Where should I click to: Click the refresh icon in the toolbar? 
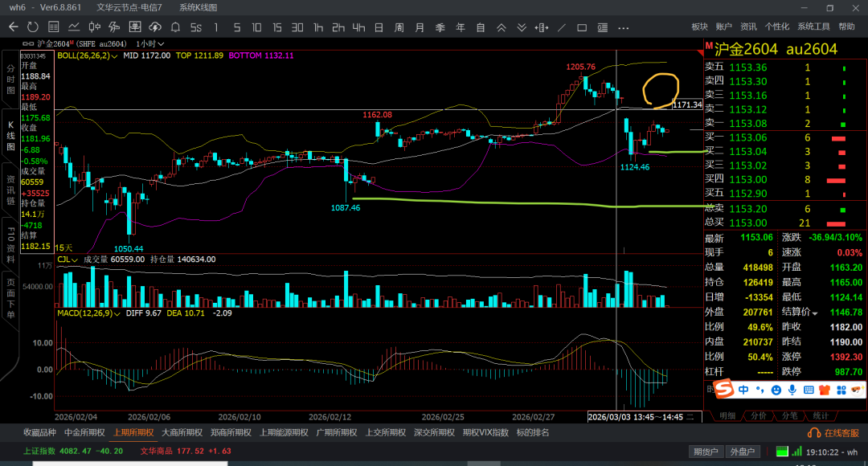click(x=33, y=27)
